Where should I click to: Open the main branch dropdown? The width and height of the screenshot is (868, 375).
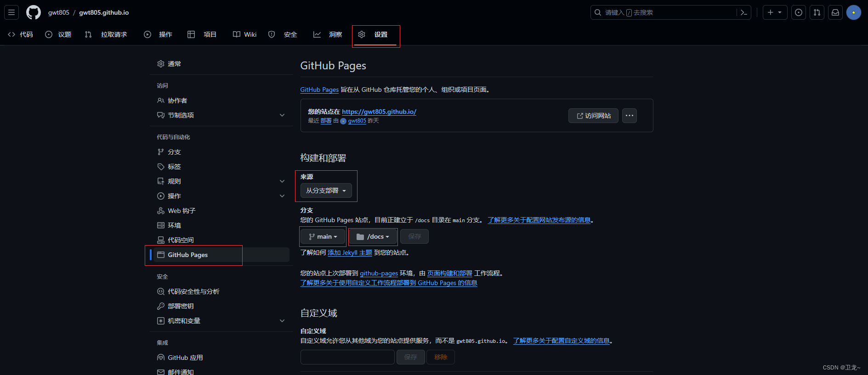click(323, 236)
